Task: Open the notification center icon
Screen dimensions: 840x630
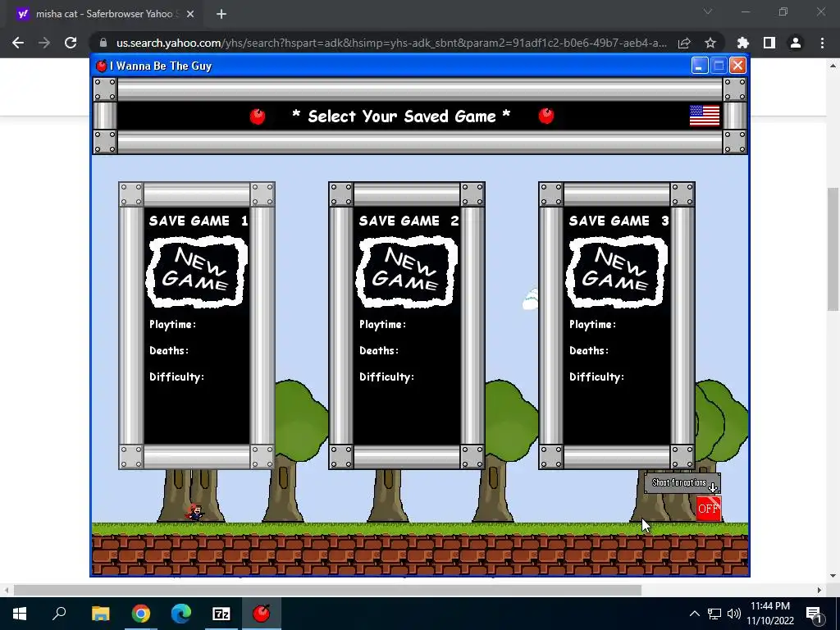Action: point(815,614)
